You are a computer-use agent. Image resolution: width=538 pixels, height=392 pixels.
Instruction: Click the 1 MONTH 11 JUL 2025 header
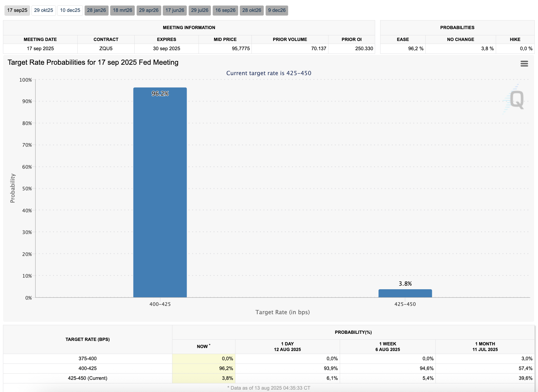tap(485, 347)
